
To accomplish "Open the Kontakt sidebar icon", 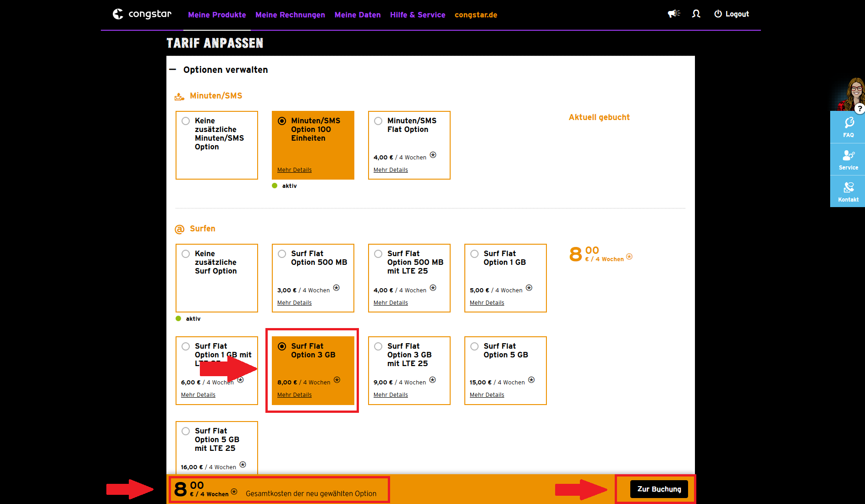I will [x=848, y=192].
